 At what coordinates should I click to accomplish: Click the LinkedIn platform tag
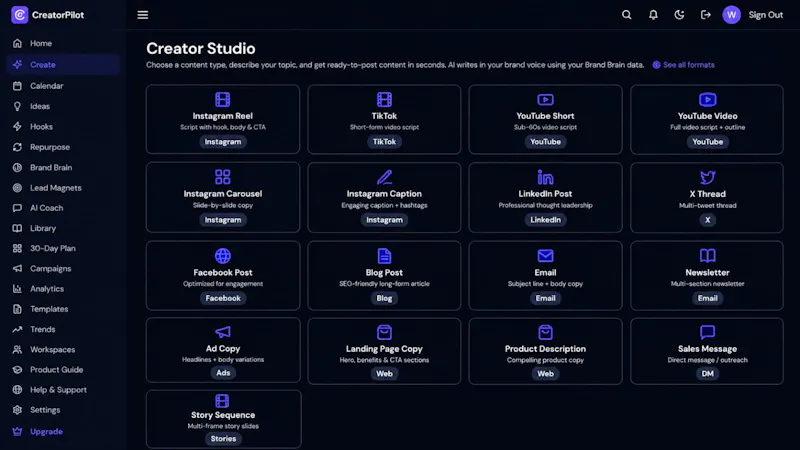(545, 220)
